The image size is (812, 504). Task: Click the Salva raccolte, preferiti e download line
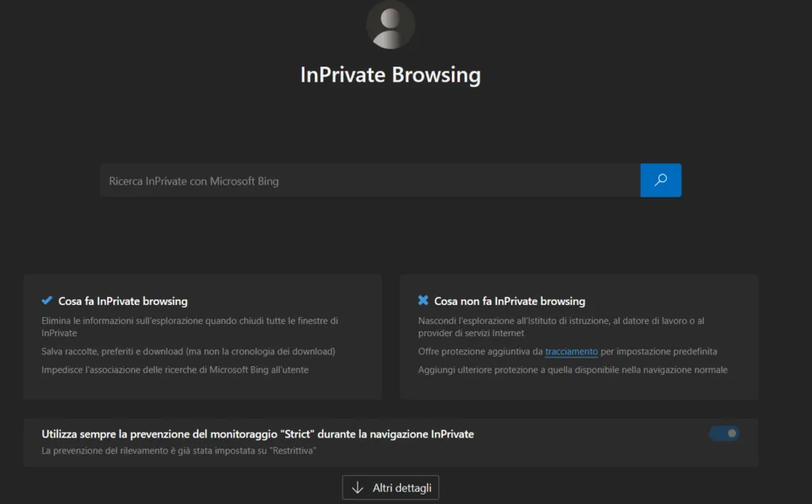[189, 351]
